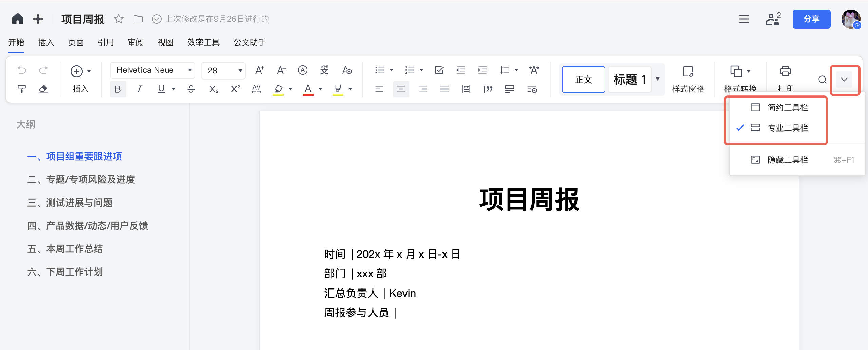Image resolution: width=868 pixels, height=350 pixels.
Task: Open the font size 28 dropdown
Action: click(223, 70)
